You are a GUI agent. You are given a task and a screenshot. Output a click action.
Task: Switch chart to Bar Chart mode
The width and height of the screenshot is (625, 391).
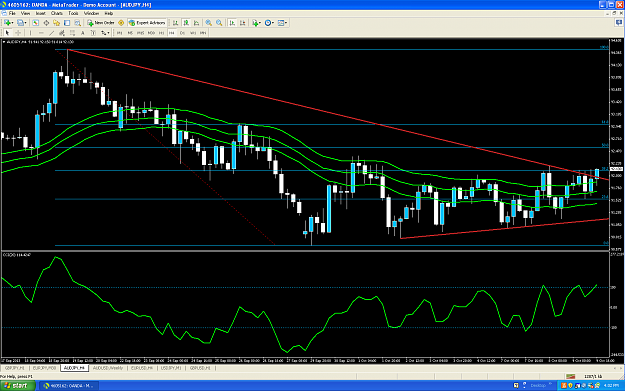coord(175,23)
